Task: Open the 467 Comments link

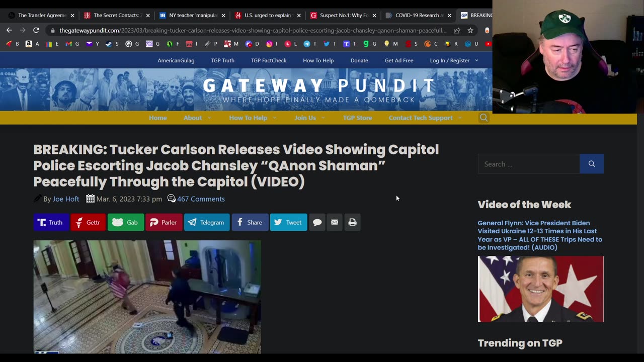Action: [201, 199]
